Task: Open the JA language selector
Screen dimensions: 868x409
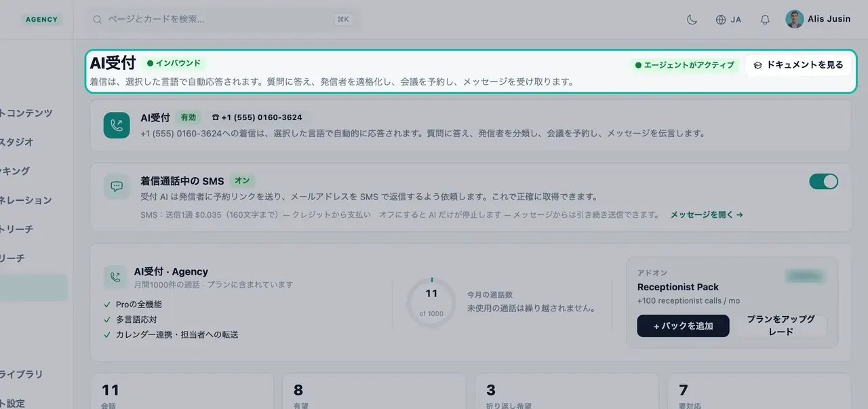Action: coord(729,20)
